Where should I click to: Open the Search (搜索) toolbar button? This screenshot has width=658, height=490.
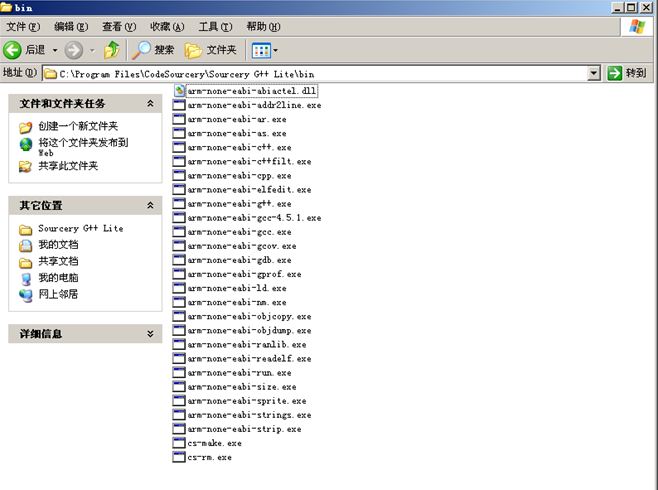[x=153, y=50]
